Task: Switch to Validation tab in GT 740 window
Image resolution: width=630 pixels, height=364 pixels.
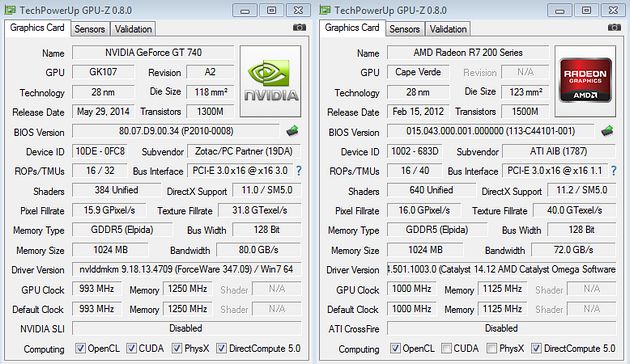Action: pyautogui.click(x=133, y=29)
